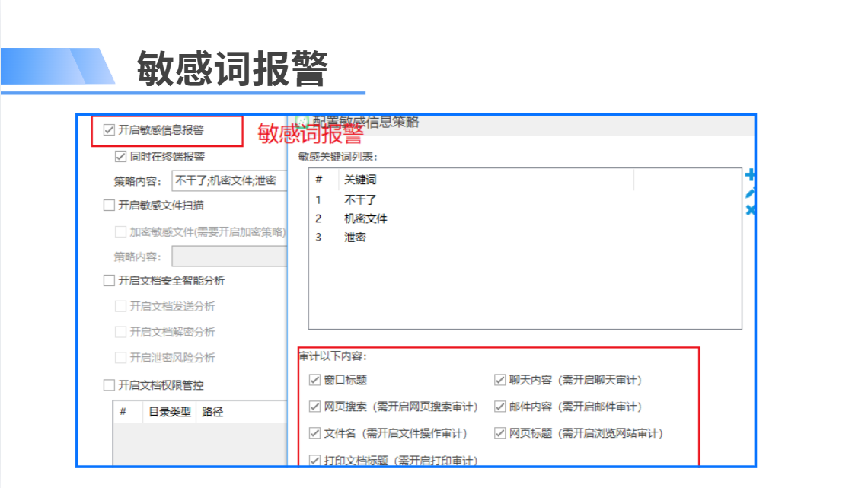This screenshot has height=488, width=868.
Task: Click the dialog icon beside 配置敏感信息策略
Action: 302,122
